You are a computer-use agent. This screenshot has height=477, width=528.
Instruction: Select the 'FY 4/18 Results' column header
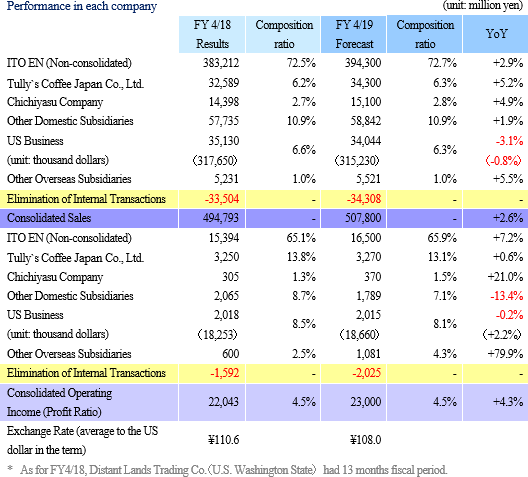(x=212, y=34)
